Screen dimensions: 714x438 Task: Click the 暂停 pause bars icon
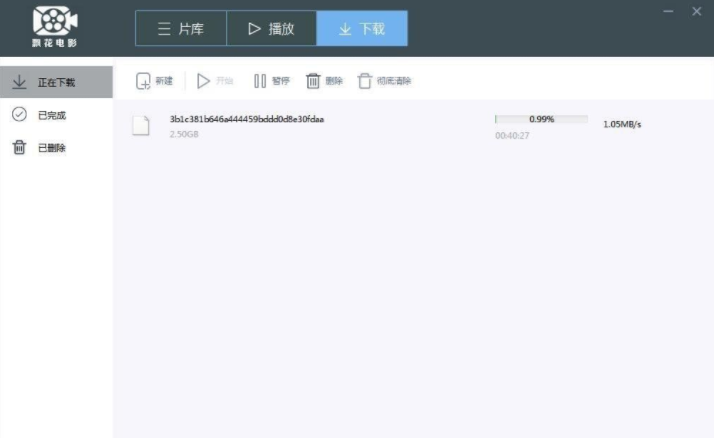click(x=260, y=81)
